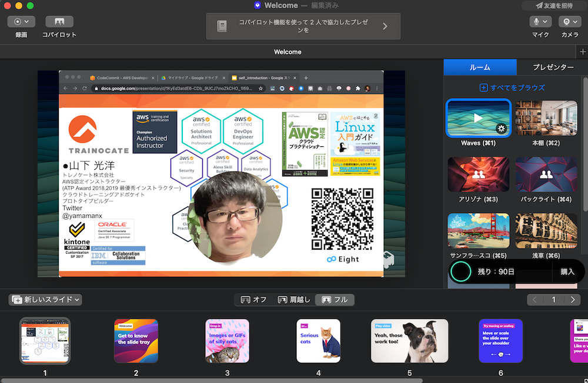This screenshot has width=588, height=383.
Task: Select the バックライト room thumbnail
Action: coord(546,174)
